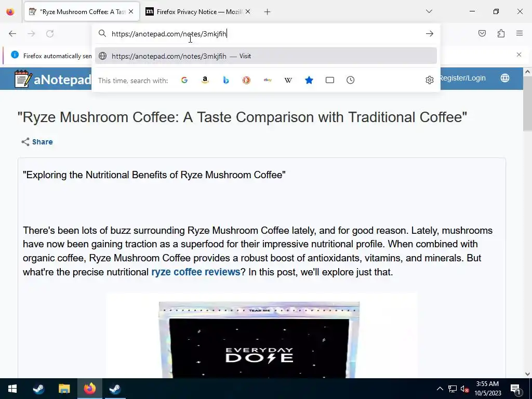Image resolution: width=532 pixels, height=399 pixels.
Task: Click the address bar URL field
Action: coord(264,34)
